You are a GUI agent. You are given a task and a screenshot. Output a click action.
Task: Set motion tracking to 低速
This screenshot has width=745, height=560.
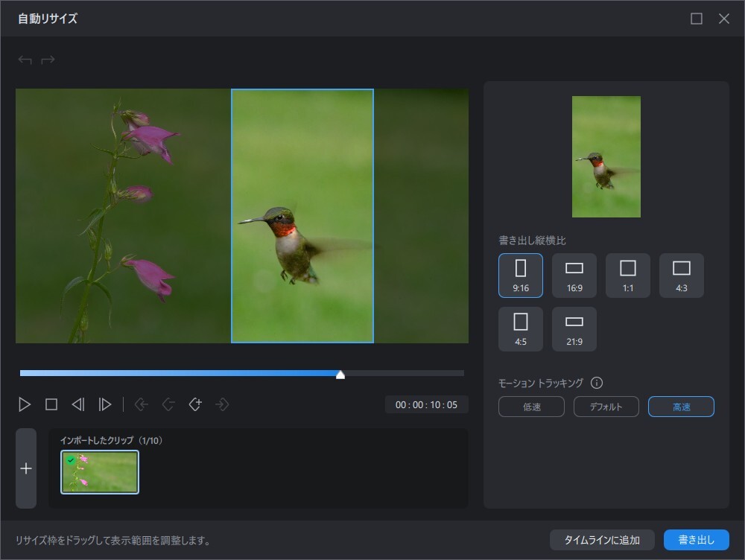(x=532, y=407)
